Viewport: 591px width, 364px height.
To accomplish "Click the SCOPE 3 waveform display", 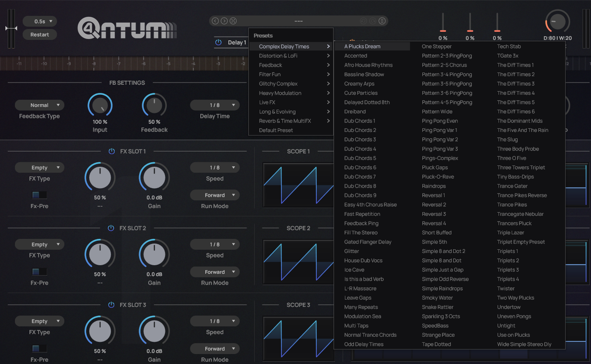I will (298, 339).
